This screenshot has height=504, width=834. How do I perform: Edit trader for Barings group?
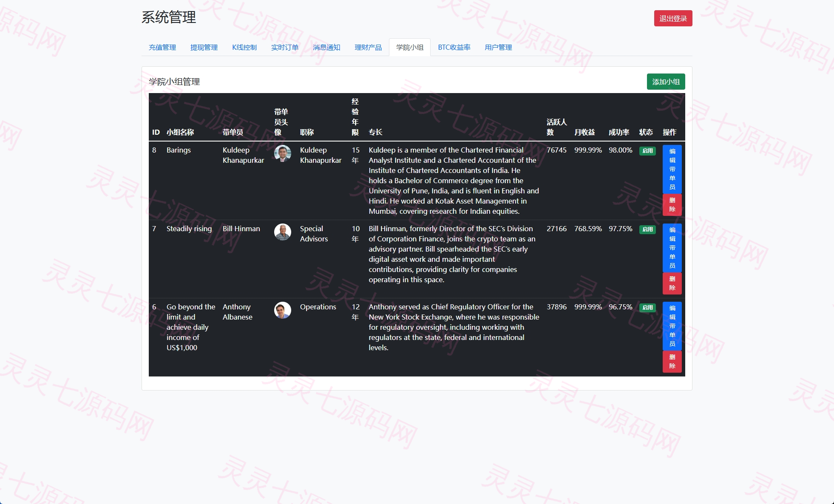tap(672, 169)
